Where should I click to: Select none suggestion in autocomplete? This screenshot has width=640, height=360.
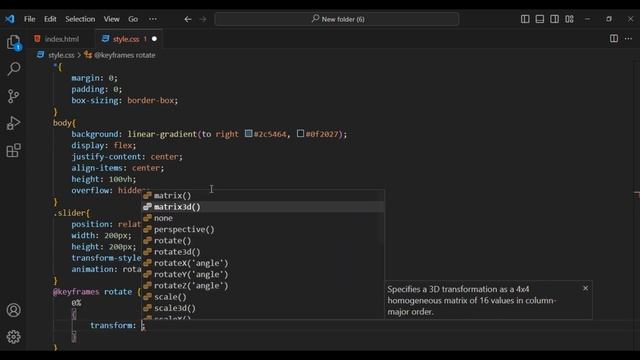coord(263,218)
